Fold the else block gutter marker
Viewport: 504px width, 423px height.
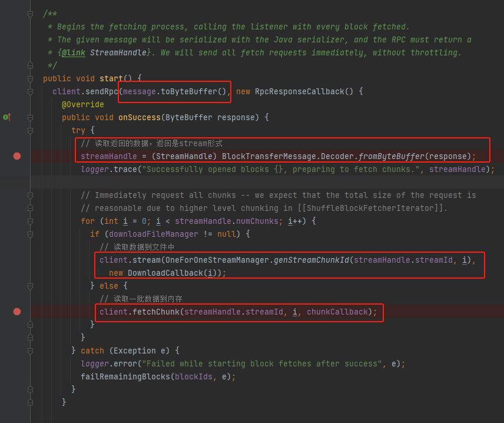point(30,286)
